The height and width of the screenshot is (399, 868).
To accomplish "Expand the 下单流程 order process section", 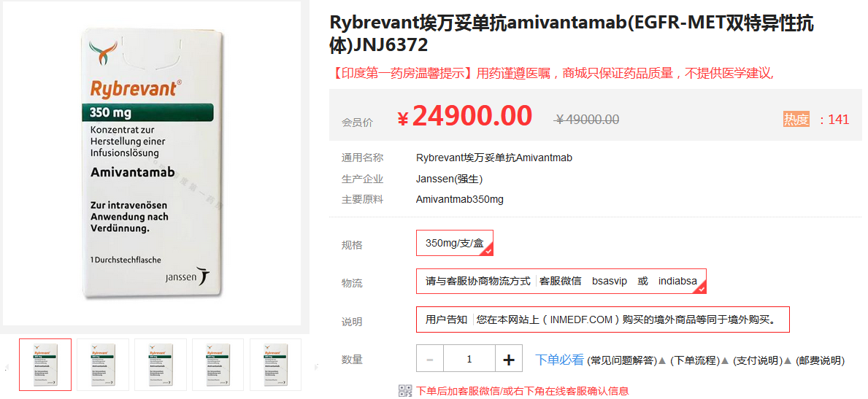I will 694,360.
